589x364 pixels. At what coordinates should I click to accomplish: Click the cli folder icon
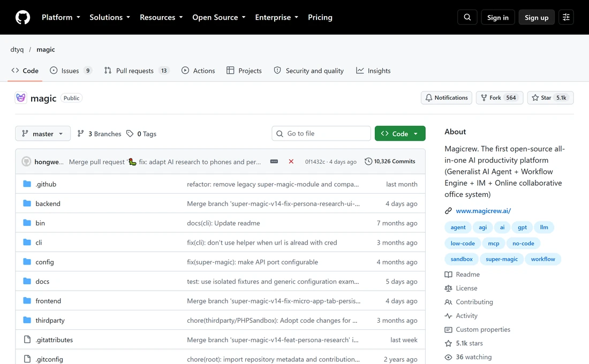(27, 242)
